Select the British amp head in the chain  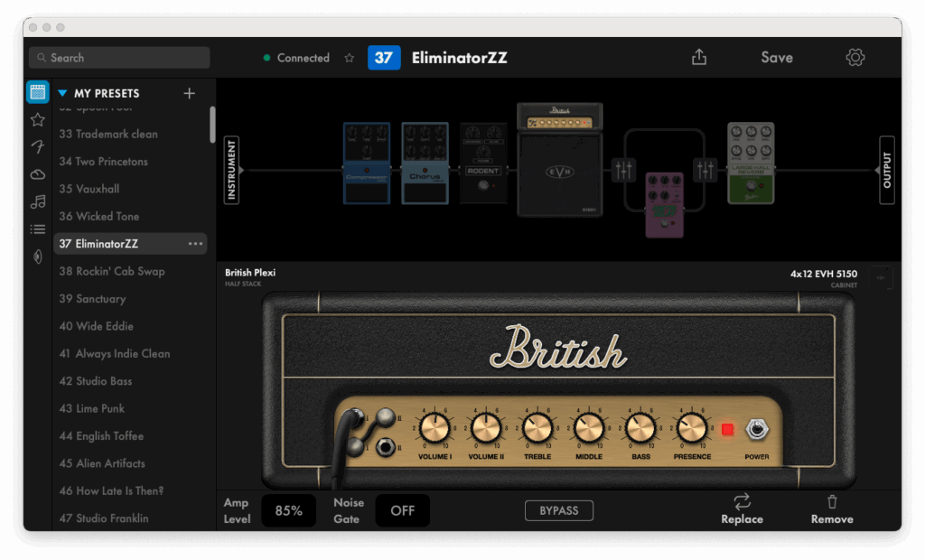(560, 117)
